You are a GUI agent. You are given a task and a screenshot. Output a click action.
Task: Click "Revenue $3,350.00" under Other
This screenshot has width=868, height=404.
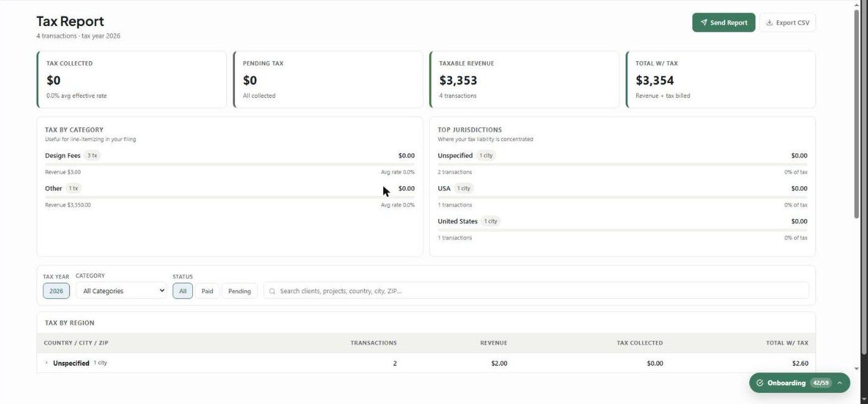[x=68, y=205]
